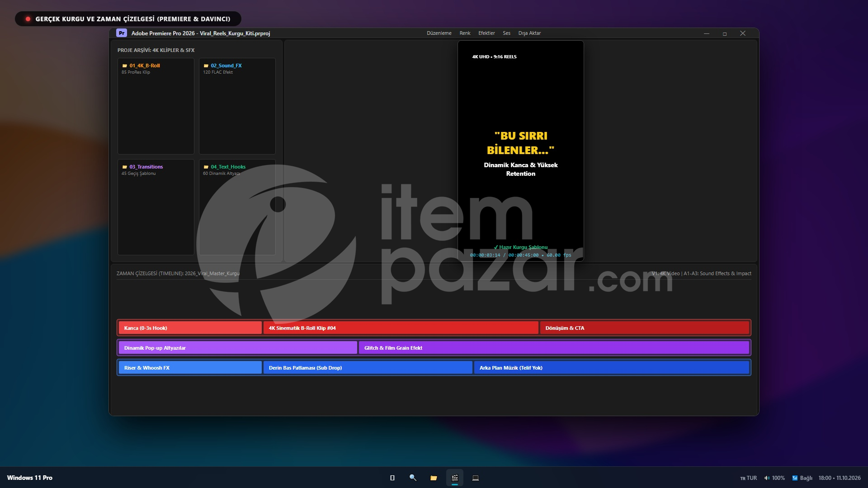The height and width of the screenshot is (488, 868).
Task: Click the '4K UHD • 9:16 REELS' preview label
Action: click(x=494, y=57)
